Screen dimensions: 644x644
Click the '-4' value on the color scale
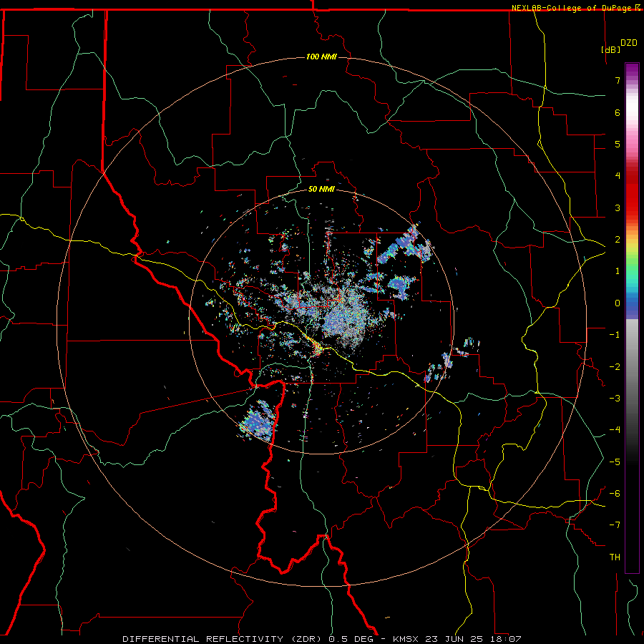tap(615, 429)
